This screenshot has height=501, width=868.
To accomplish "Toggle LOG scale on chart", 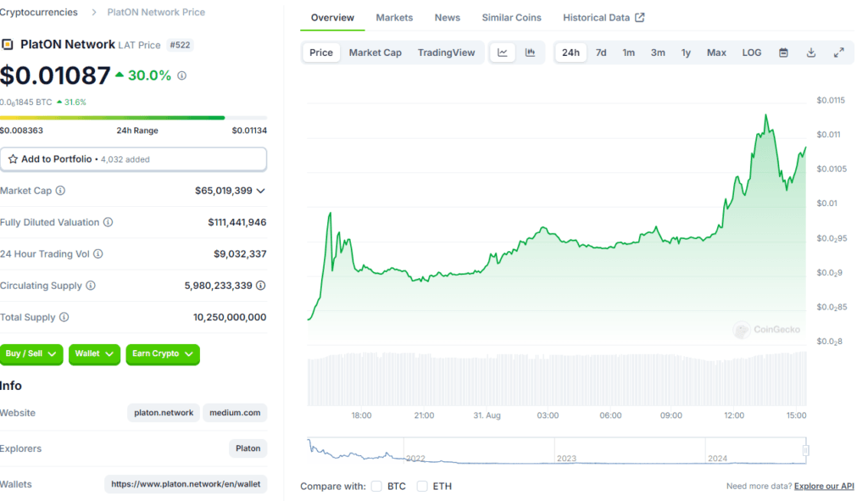I will 751,53.
